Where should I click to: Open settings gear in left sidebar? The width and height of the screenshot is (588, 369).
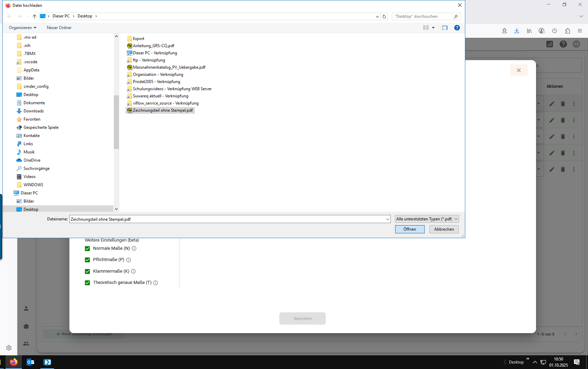pyautogui.click(x=9, y=348)
